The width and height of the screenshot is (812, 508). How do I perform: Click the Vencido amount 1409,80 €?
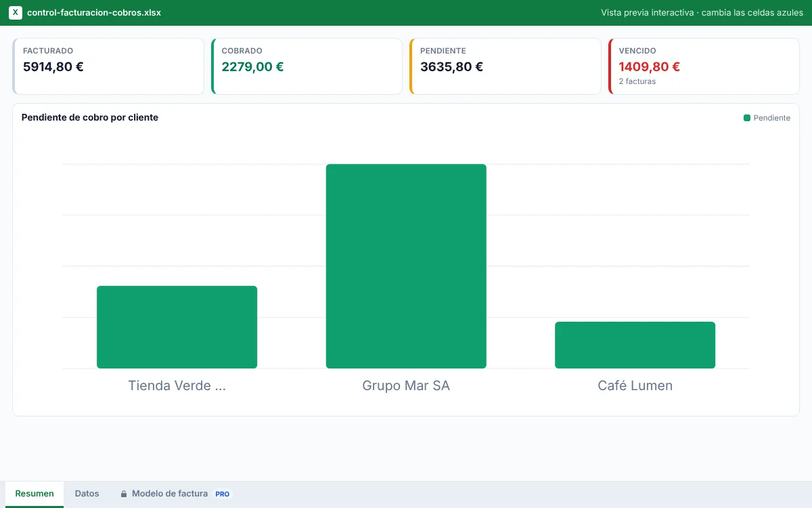pyautogui.click(x=650, y=66)
